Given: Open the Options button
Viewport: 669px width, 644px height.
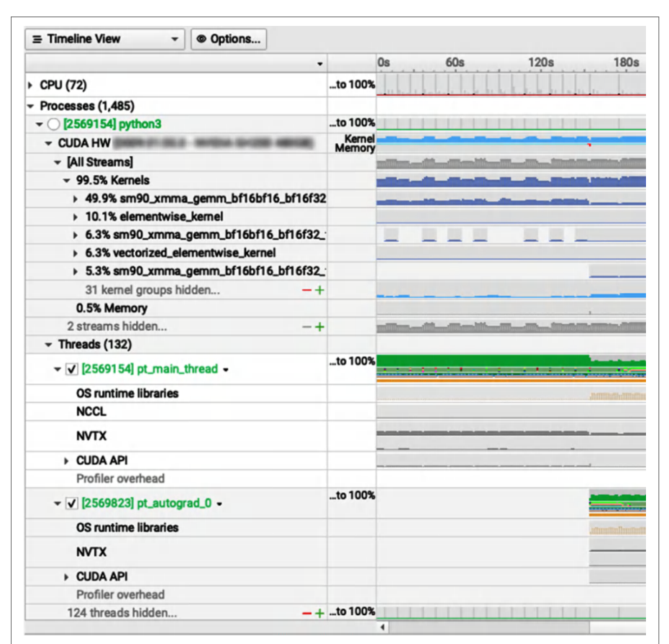Looking at the screenshot, I should pyautogui.click(x=229, y=40).
